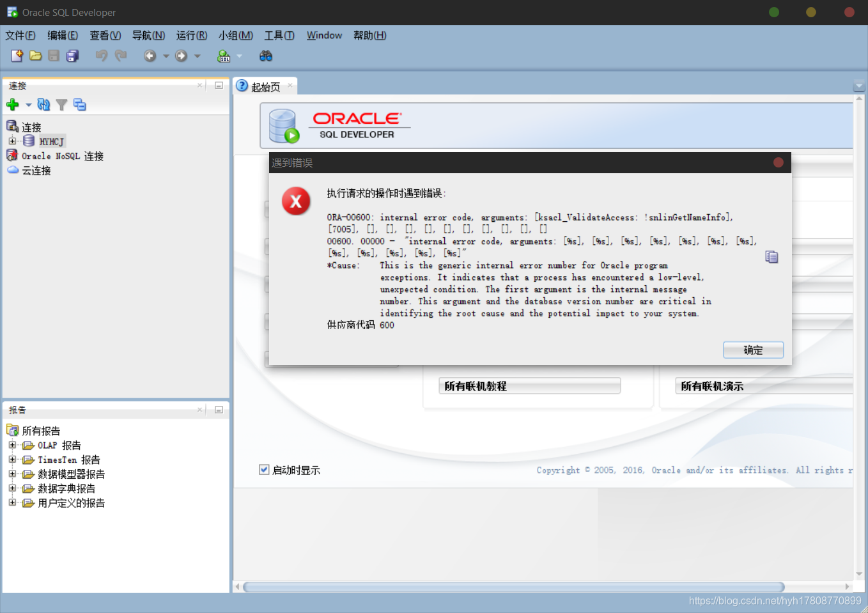Viewport: 868px width, 613px height.
Task: Click the copy error details icon in dialog
Action: click(x=772, y=257)
